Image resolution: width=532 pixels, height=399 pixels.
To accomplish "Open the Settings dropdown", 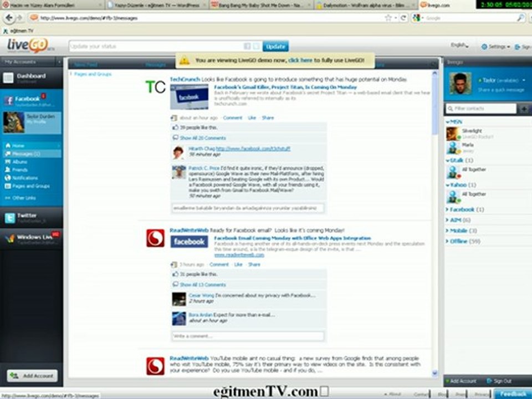I will coord(495,47).
